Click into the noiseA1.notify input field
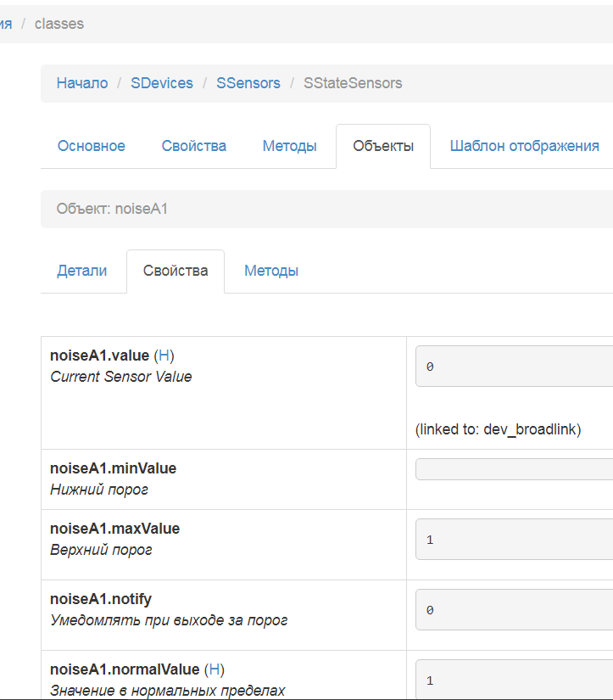The width and height of the screenshot is (613, 700). click(514, 610)
